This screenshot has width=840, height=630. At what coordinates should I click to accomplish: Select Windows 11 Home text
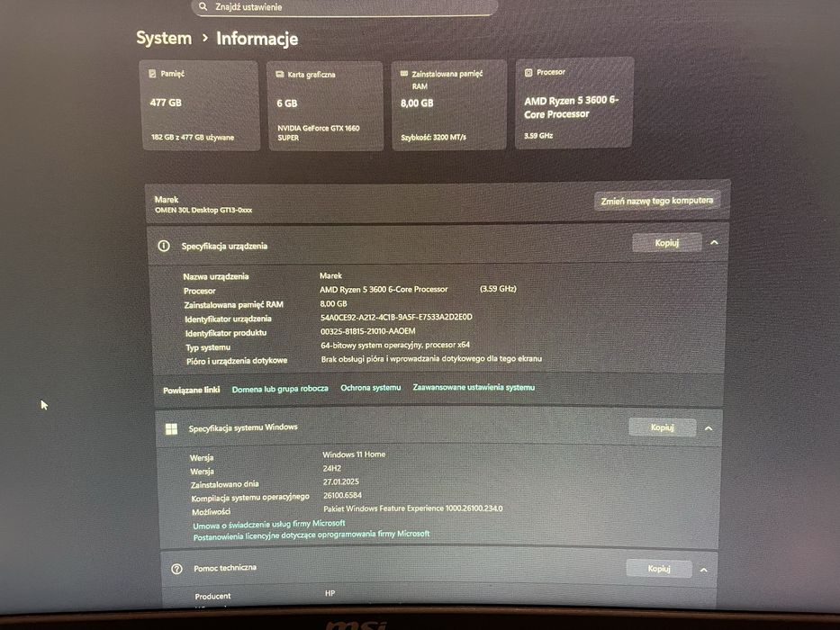(354, 454)
